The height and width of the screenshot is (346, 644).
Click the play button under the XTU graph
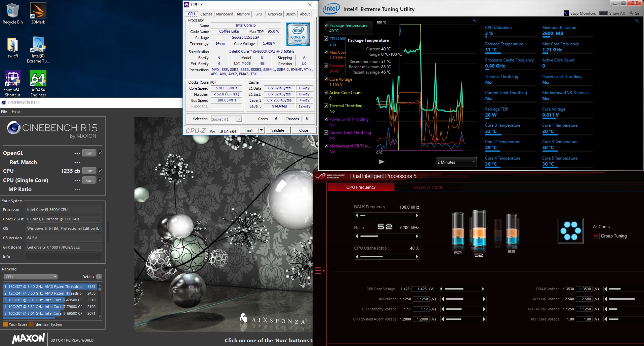coord(381,162)
